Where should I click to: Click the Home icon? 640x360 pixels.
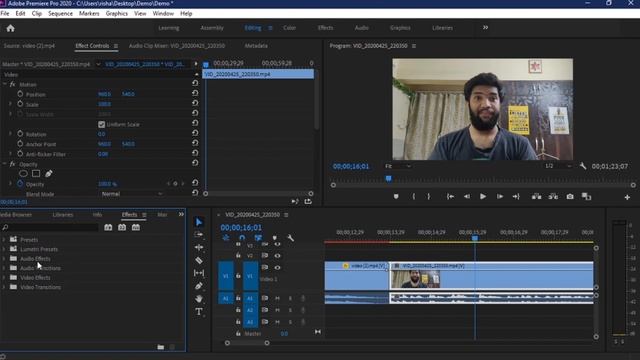tap(11, 28)
